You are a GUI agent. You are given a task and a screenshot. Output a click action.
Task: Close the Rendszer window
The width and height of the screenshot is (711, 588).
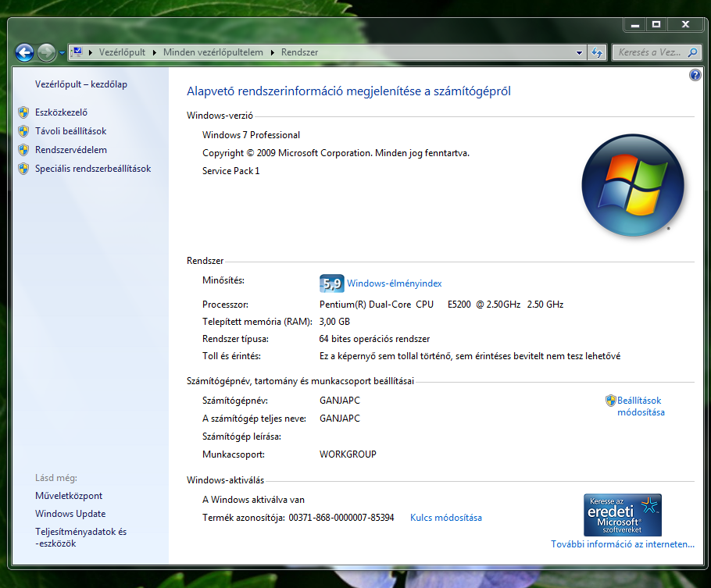686,24
